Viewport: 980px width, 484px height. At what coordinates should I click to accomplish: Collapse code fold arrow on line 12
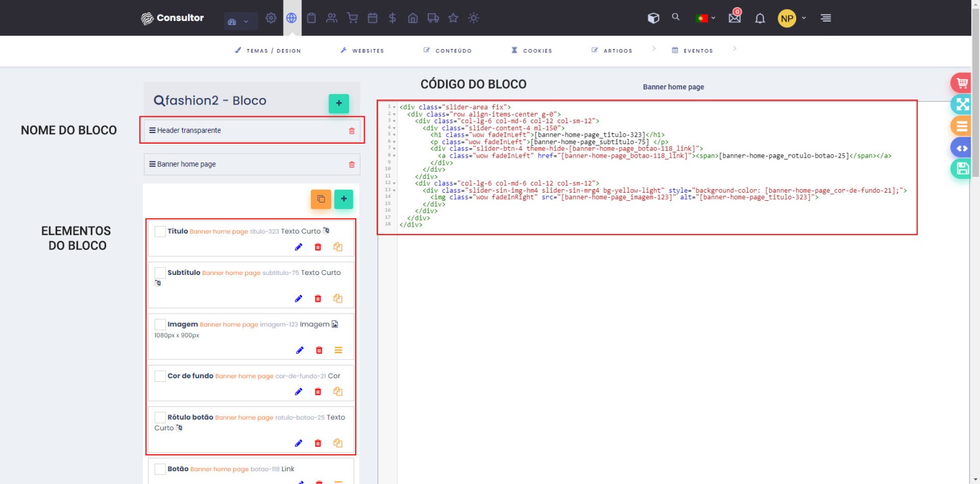point(394,183)
